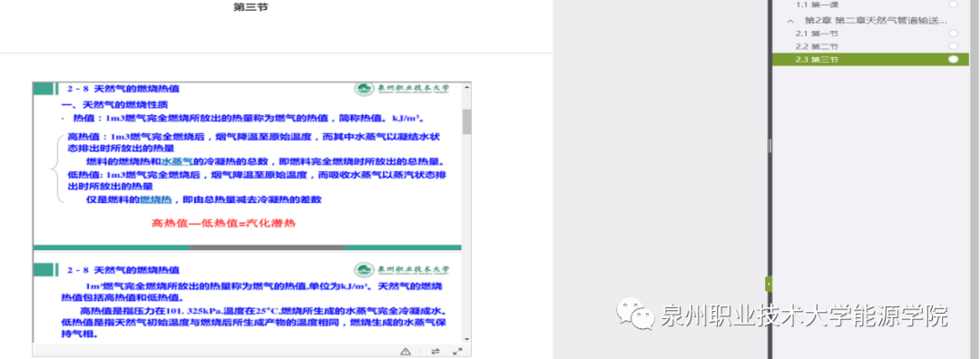Follow the 水蒸气 hyperlink in the slide

[x=178, y=161]
